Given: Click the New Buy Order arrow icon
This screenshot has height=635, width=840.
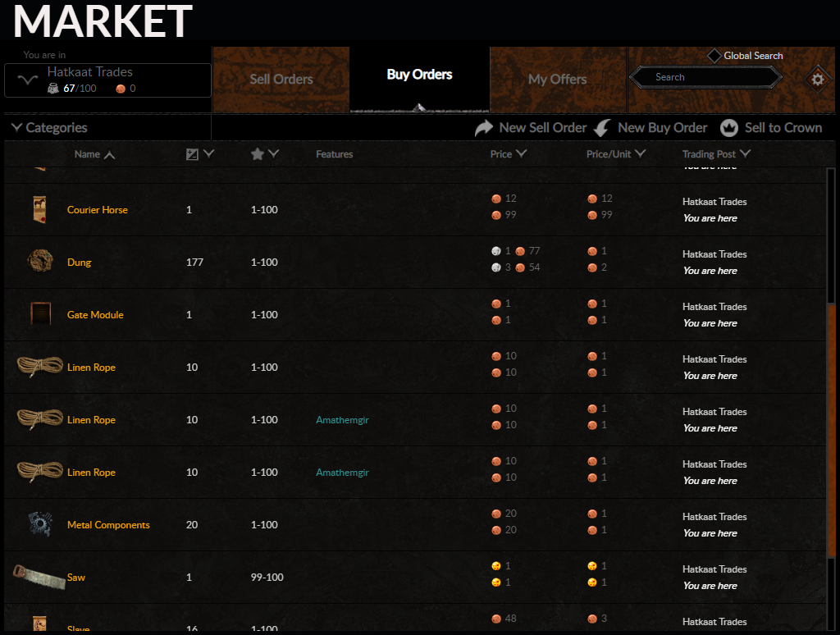Looking at the screenshot, I should (x=602, y=127).
